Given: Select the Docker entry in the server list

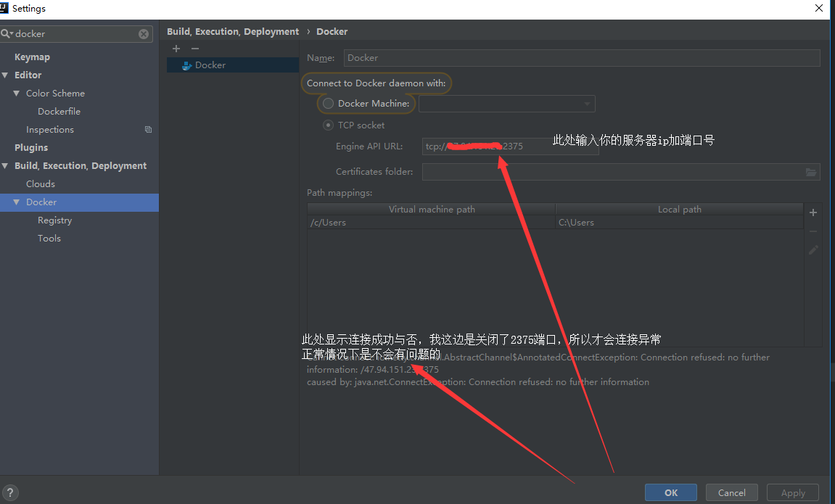Looking at the screenshot, I should [x=210, y=65].
